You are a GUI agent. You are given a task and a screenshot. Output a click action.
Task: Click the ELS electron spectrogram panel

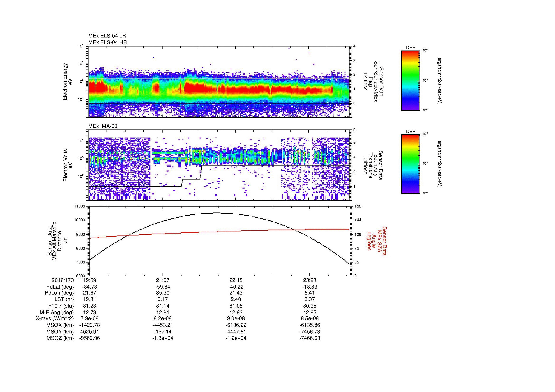pyautogui.click(x=219, y=82)
